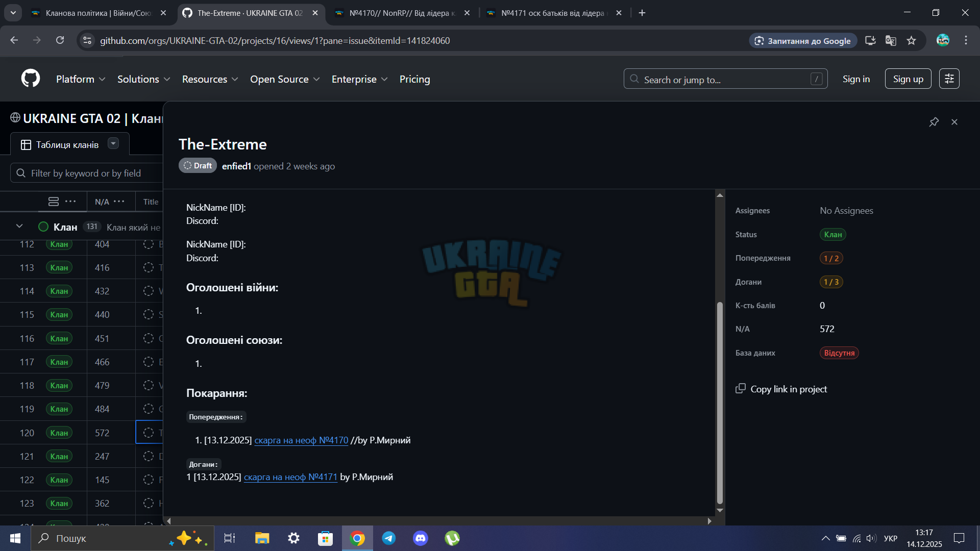980x551 pixels.
Task: Switch to №4171 оск батьків browser tab
Action: pyautogui.click(x=553, y=13)
